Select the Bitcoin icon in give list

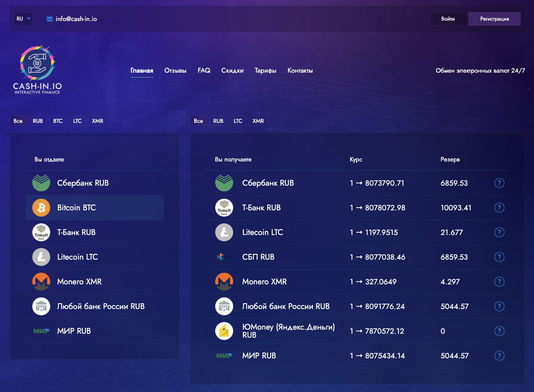coord(41,208)
